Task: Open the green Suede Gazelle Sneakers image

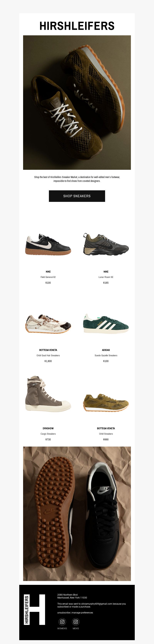Action: click(x=106, y=323)
